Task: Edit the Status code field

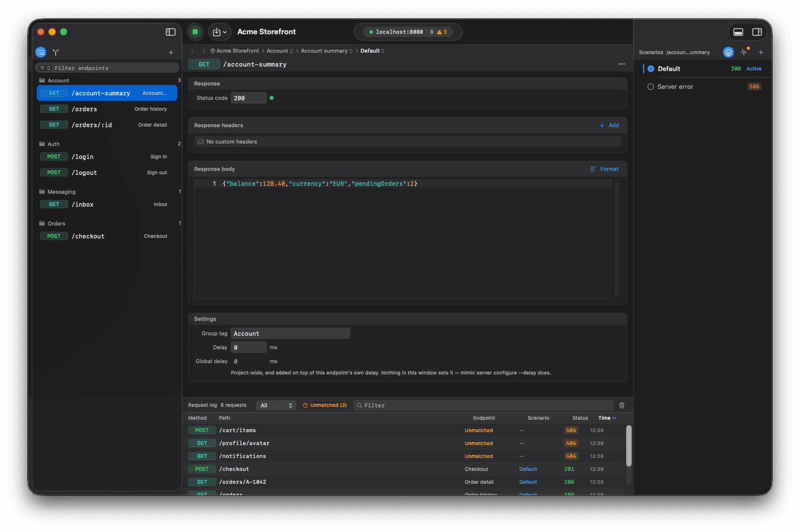Action: coord(248,98)
